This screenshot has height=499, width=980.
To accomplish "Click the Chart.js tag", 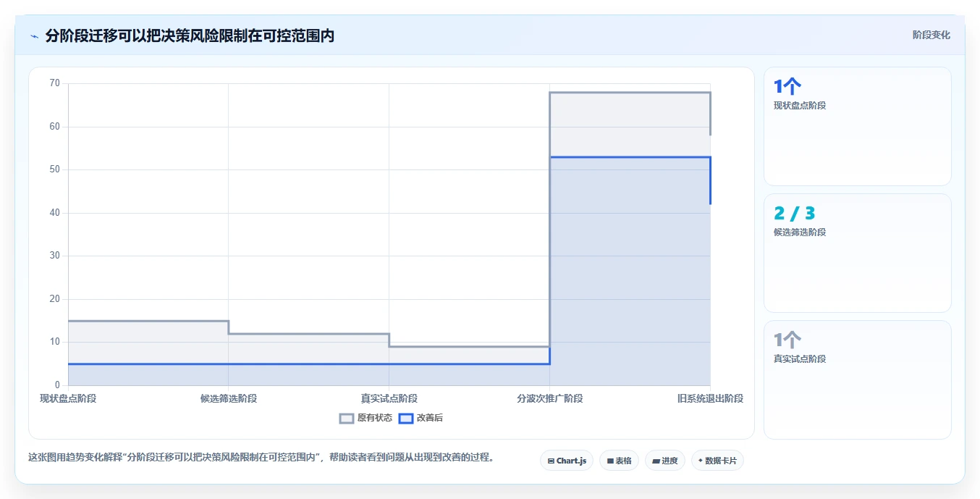I will click(x=567, y=461).
